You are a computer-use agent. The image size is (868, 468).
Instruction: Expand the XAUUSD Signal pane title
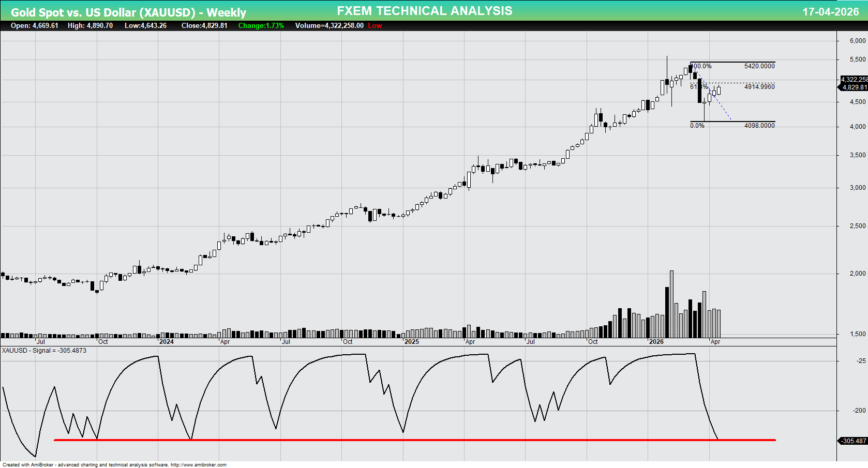click(x=44, y=350)
